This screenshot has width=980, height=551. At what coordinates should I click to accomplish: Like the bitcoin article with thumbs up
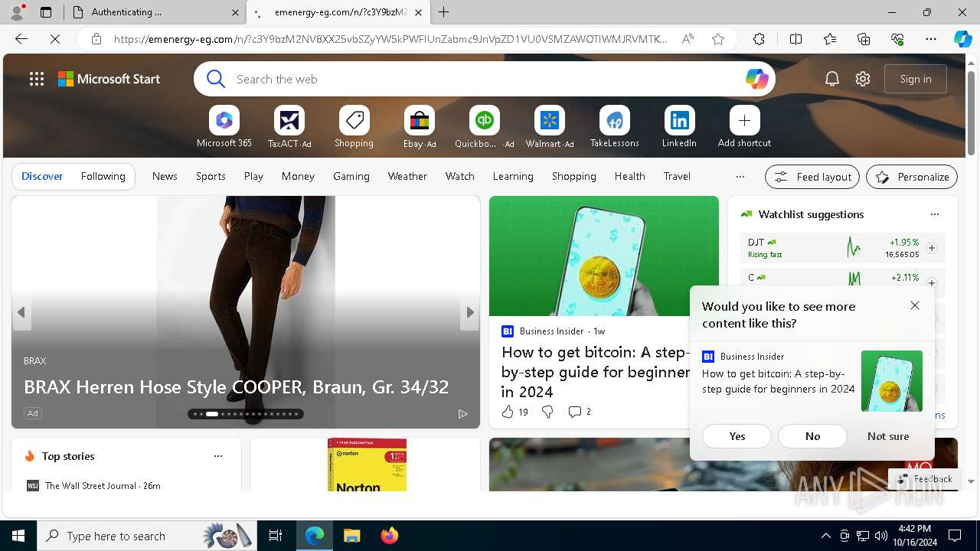pos(508,412)
